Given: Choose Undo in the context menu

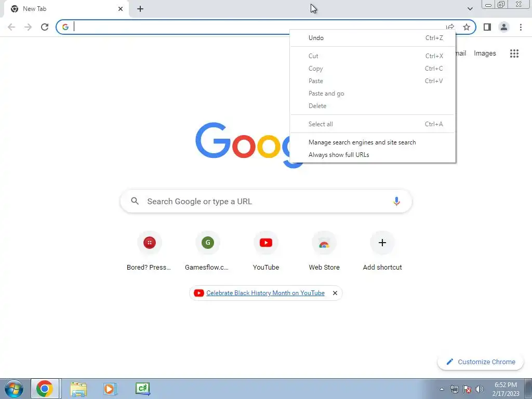Looking at the screenshot, I should [x=373, y=38].
